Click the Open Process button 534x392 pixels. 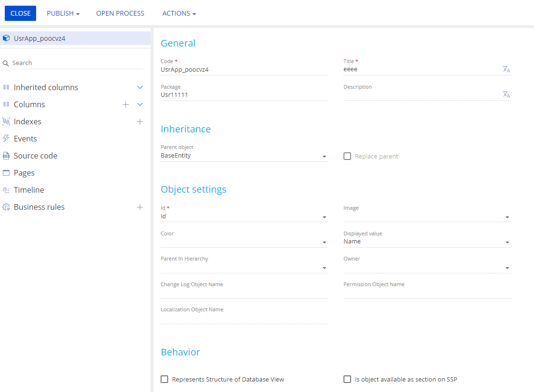click(120, 13)
